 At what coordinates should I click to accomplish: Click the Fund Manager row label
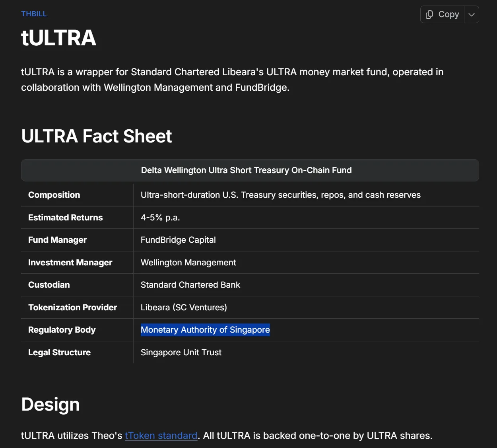coord(57,240)
